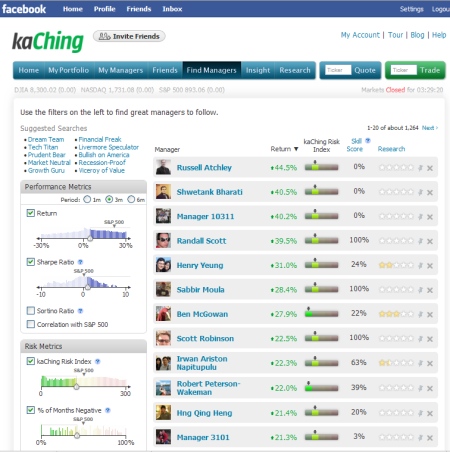The image size is (450, 452).
Task: Click the X icon on Henry Yeung's row
Action: pos(430,266)
